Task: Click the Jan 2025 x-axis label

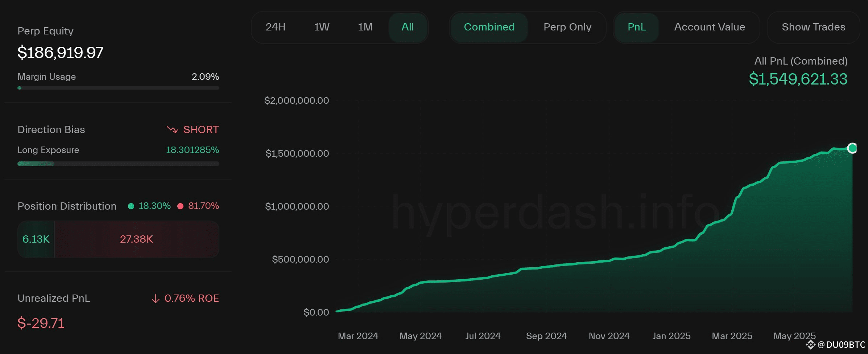Action: point(671,336)
